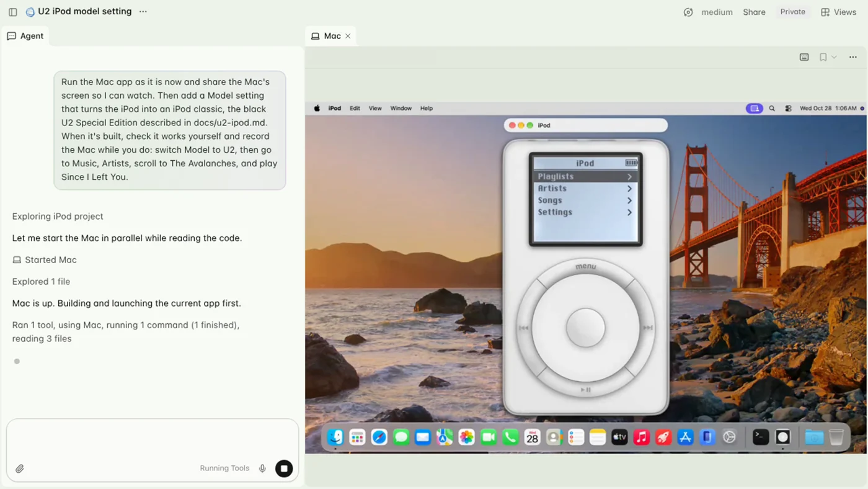Switch to the Agent tab
The width and height of the screenshot is (868, 489).
point(25,36)
